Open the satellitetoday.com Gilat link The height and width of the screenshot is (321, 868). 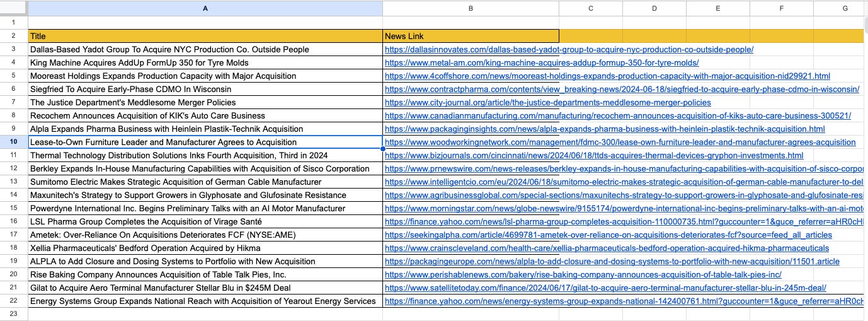pyautogui.click(x=605, y=288)
